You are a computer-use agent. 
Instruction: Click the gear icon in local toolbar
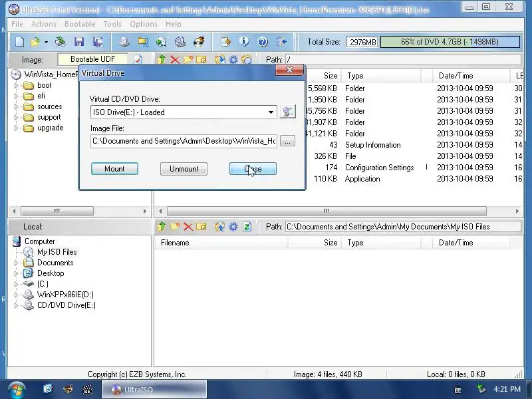[233, 227]
